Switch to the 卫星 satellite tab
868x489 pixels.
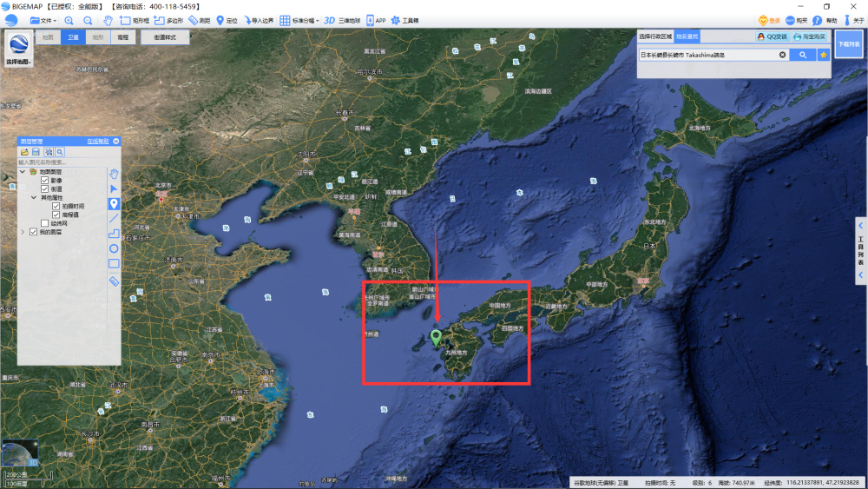[73, 37]
